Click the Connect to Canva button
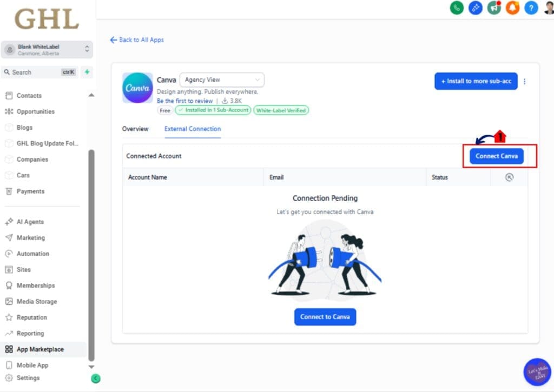 coord(325,317)
